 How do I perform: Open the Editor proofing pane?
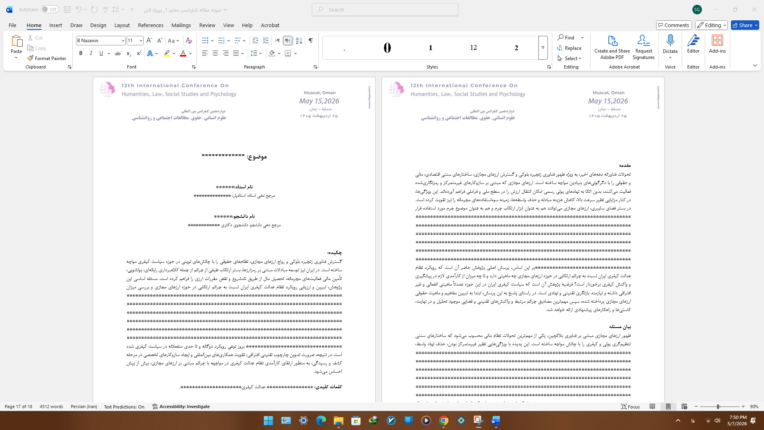pos(693,44)
